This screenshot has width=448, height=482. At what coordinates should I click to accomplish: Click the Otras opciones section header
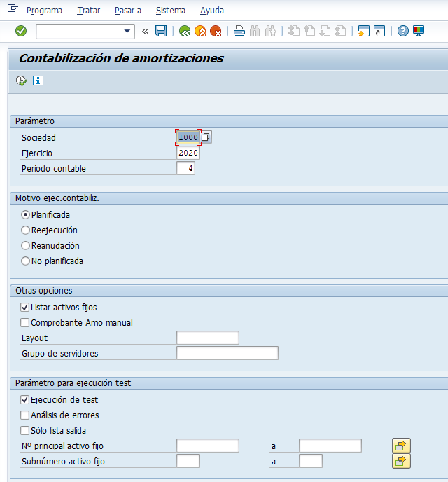pyautogui.click(x=44, y=291)
